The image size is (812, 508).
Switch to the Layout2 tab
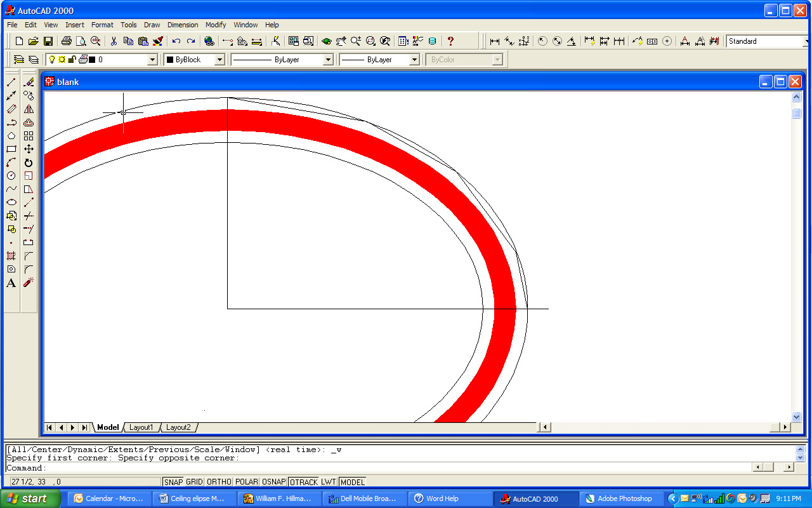(178, 427)
